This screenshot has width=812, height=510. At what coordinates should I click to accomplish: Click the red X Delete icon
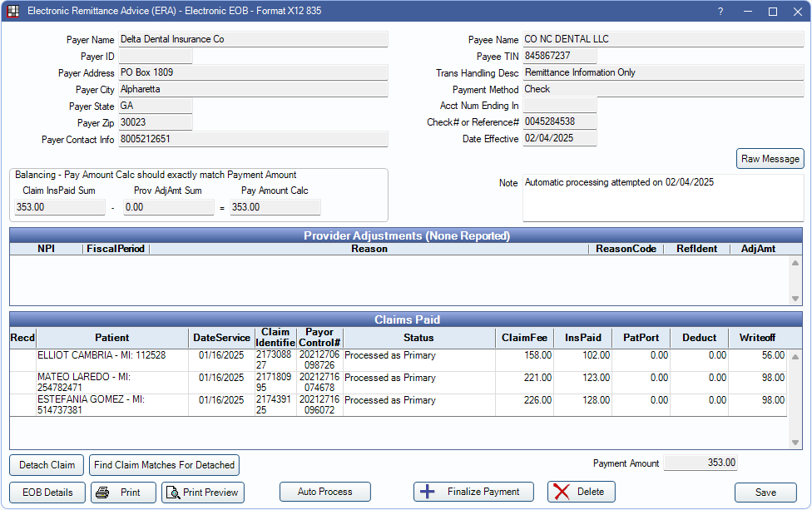pos(562,492)
